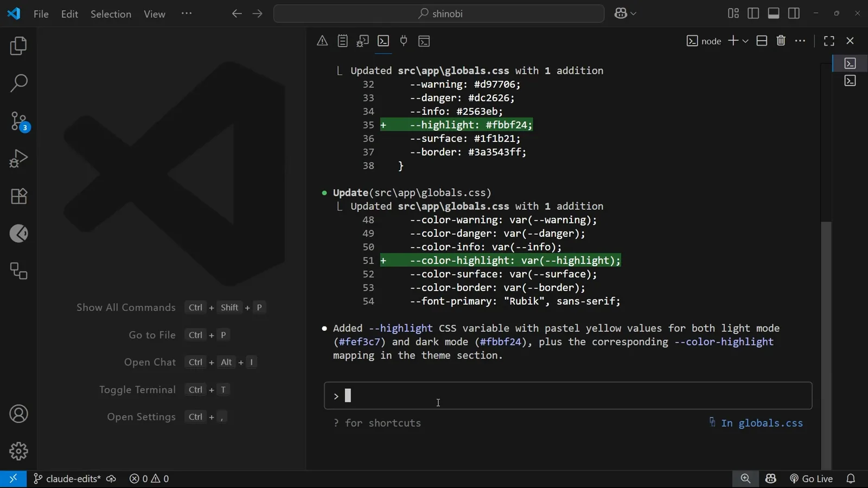Image resolution: width=868 pixels, height=488 pixels.
Task: Click the In globals.css context link
Action: click(x=756, y=423)
